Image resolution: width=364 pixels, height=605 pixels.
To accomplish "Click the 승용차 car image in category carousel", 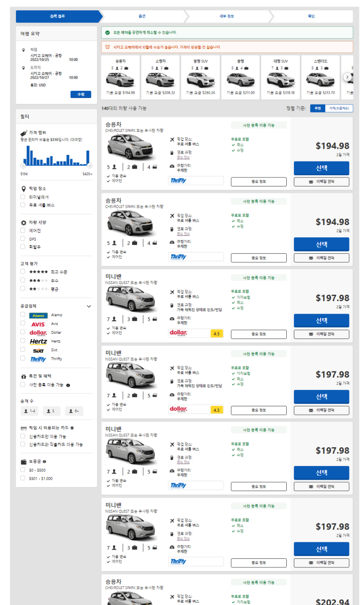I will [x=121, y=79].
